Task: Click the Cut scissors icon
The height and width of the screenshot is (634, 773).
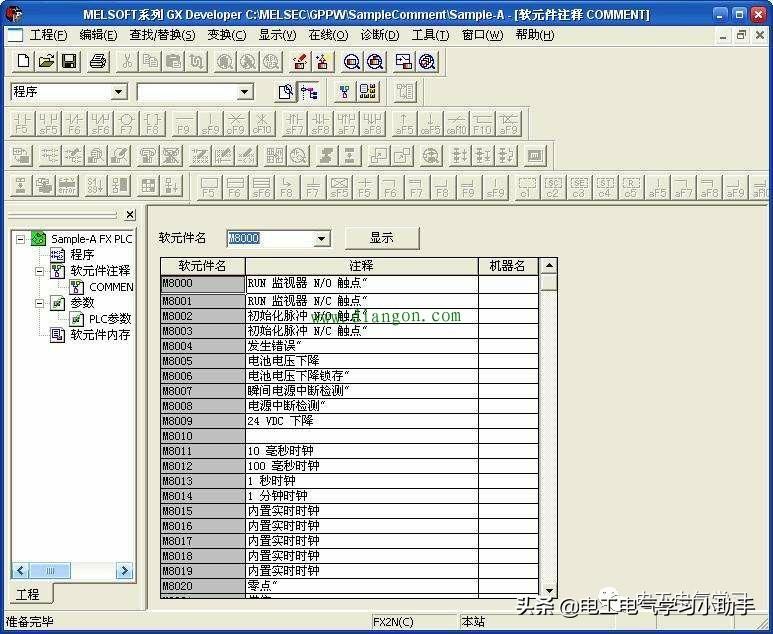Action: click(x=127, y=62)
